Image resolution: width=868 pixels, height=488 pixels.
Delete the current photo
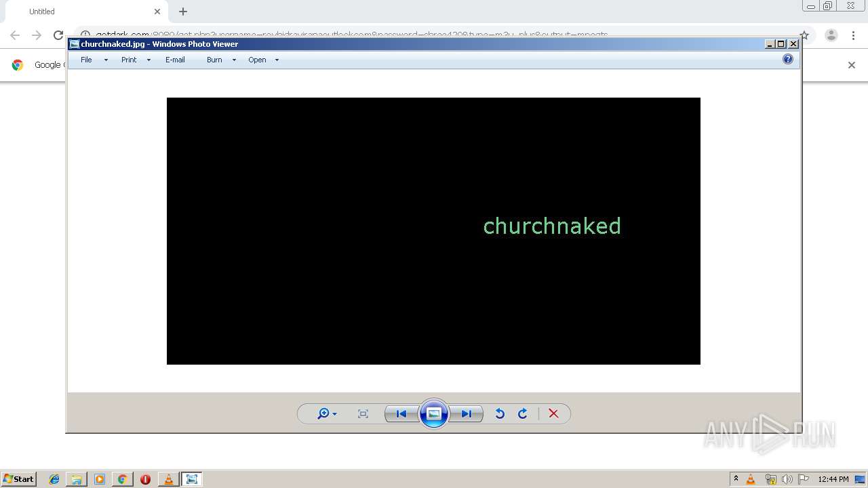coord(553,413)
